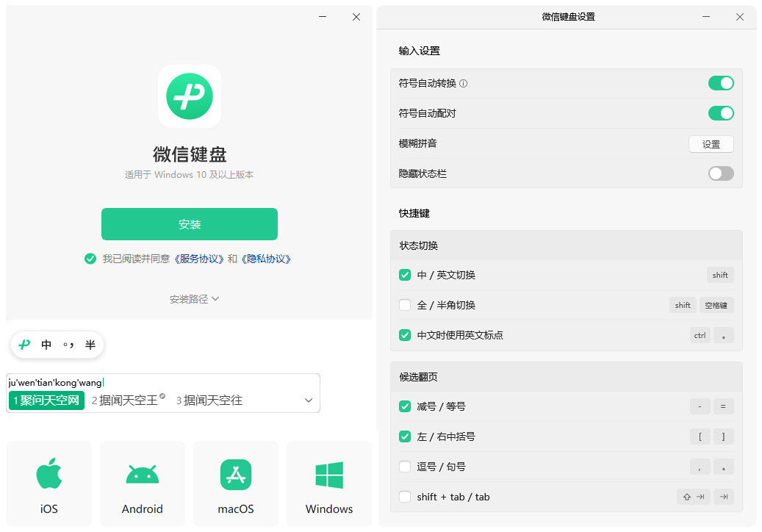Enable the 隐藏状态栏 switch
762x532 pixels.
pos(721,173)
